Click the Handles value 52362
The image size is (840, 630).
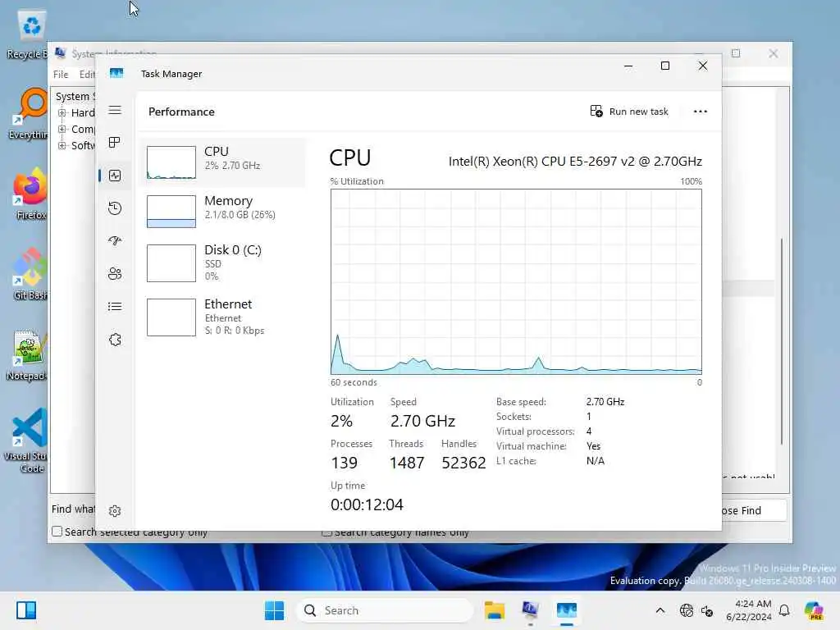(463, 463)
